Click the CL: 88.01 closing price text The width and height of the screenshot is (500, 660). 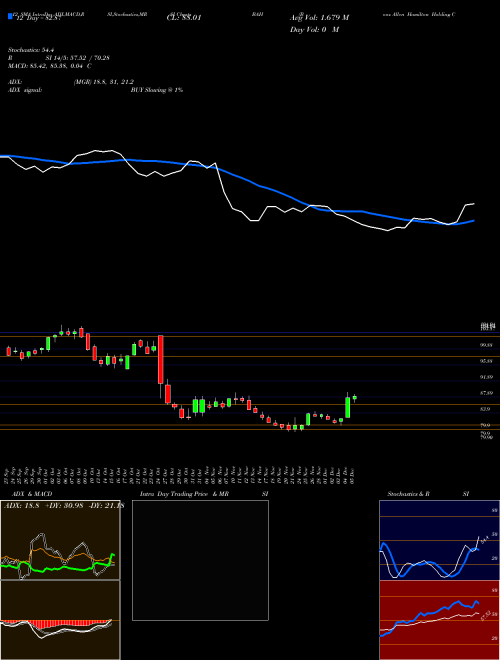[184, 18]
